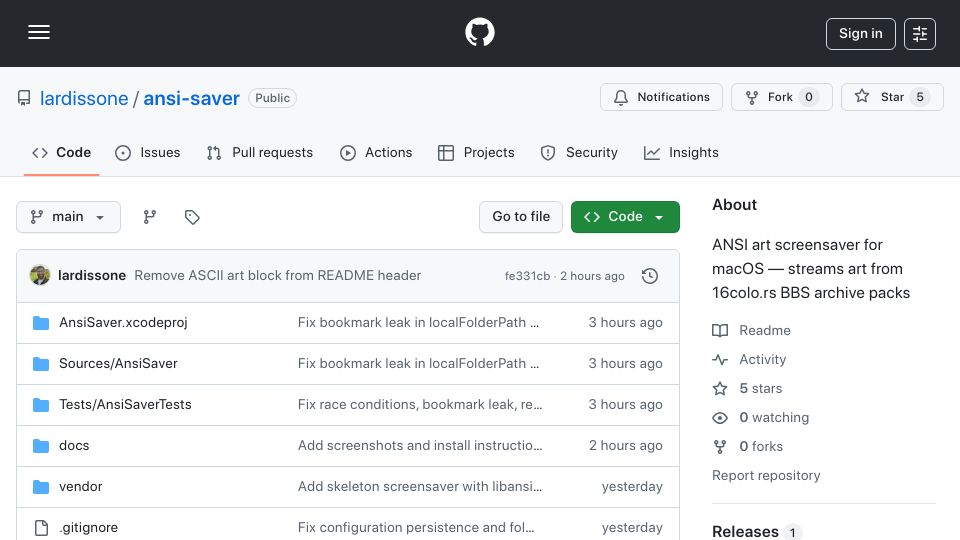
Task: Open the Tests/AnsiSaverTests folder
Action: [x=125, y=405]
